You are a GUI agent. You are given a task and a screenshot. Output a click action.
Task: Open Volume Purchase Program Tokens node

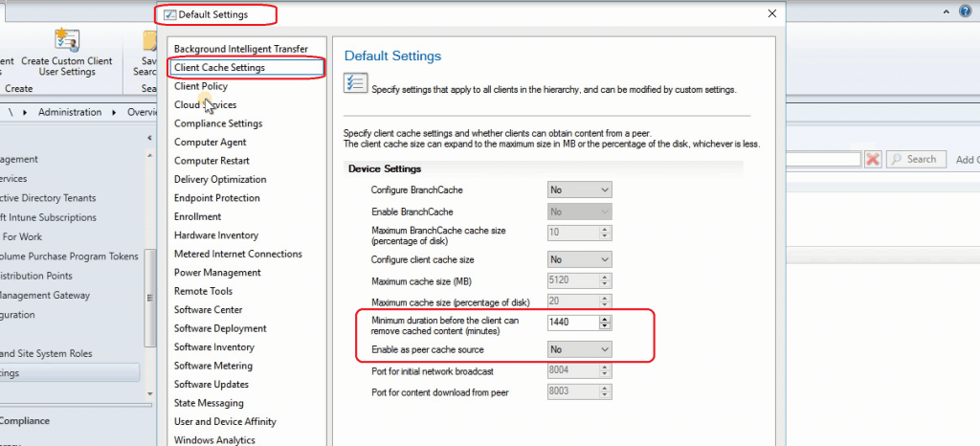[69, 256]
